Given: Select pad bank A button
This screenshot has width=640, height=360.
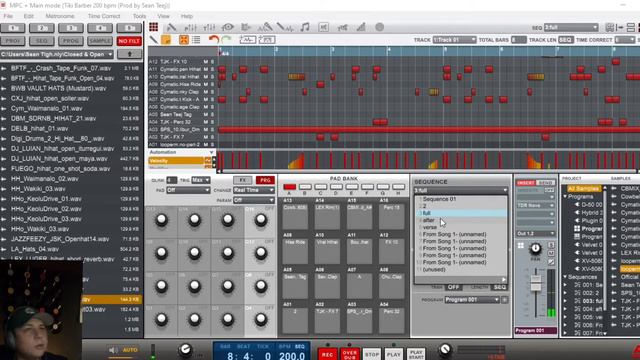Looking at the screenshot, I should (x=289, y=187).
